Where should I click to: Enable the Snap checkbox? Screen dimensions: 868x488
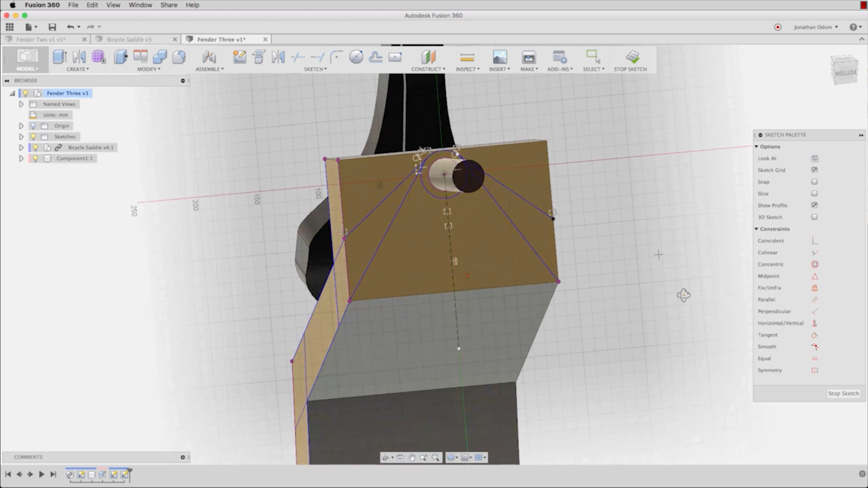[814, 182]
